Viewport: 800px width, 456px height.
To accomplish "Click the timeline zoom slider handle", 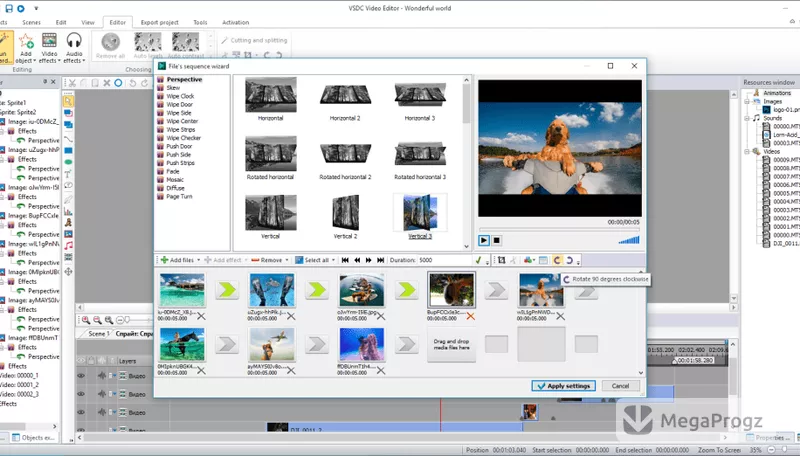I will pos(127,320).
